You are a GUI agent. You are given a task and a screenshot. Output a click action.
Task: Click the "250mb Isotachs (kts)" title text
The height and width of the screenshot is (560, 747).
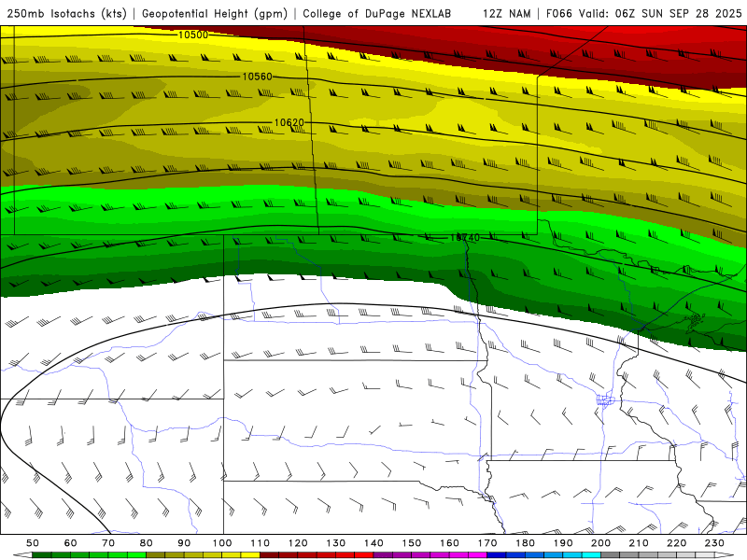pyautogui.click(x=66, y=14)
